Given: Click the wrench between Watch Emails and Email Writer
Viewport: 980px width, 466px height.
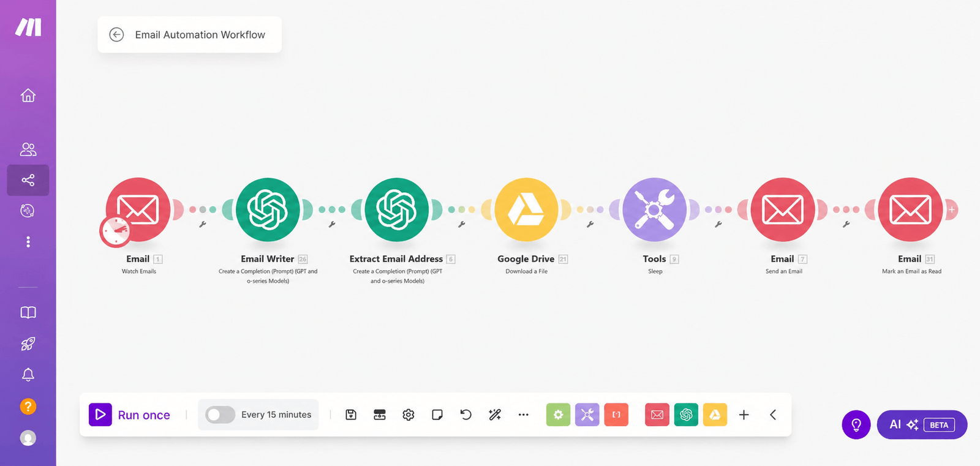Looking at the screenshot, I should point(203,225).
